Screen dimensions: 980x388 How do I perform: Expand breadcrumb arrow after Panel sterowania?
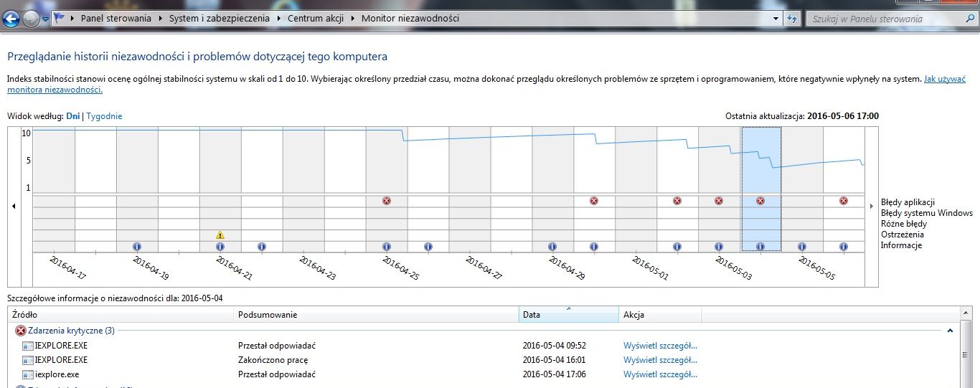click(161, 19)
